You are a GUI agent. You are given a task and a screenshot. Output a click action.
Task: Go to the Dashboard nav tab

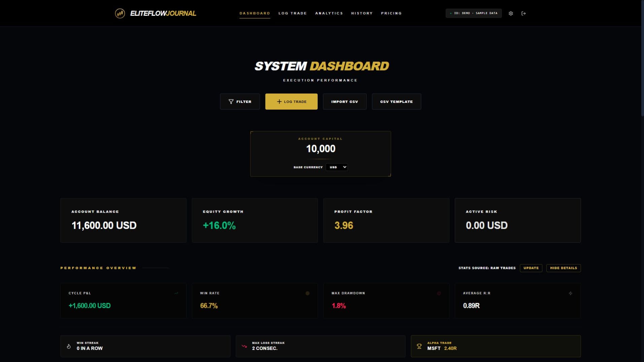(x=255, y=13)
